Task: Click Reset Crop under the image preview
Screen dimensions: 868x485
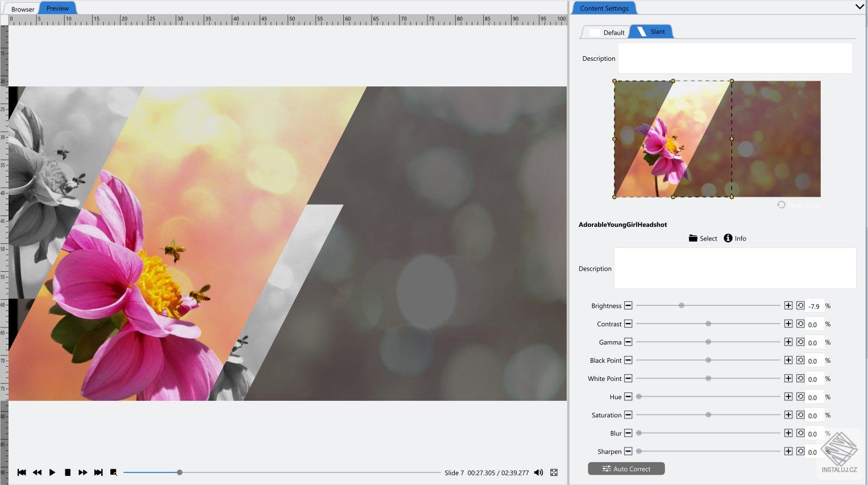Action: click(797, 205)
